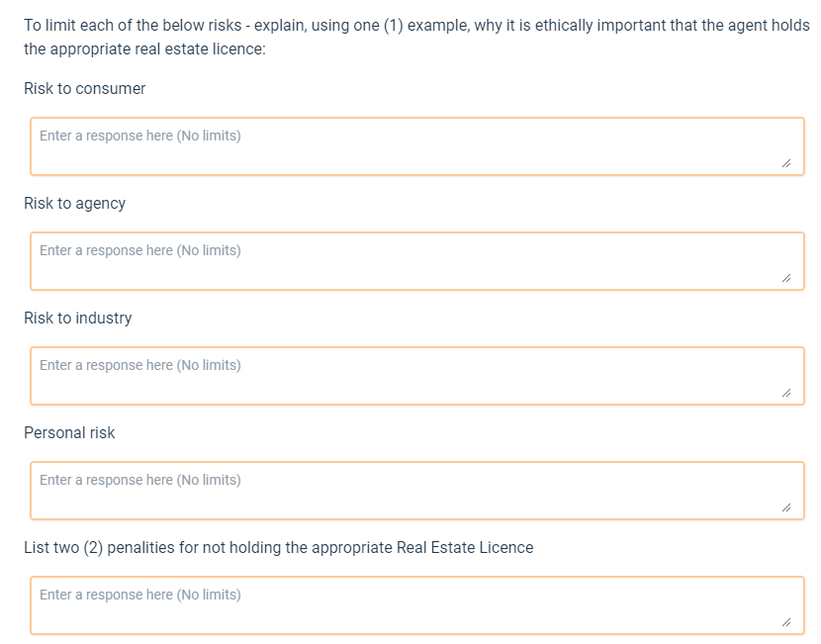Click the 'List two (2) penalities' question text
Screen dimensions: 821x644
pos(279,548)
